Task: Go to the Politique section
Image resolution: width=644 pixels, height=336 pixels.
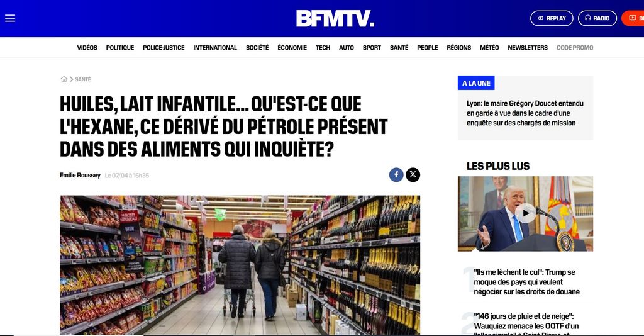Action: (120, 48)
